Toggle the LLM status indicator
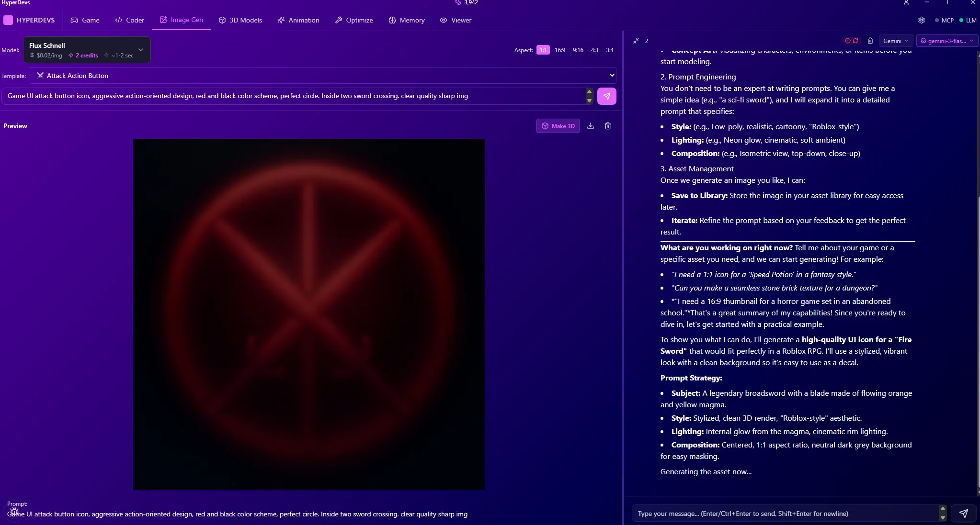Screen dimensions: 980x525 tap(968, 20)
